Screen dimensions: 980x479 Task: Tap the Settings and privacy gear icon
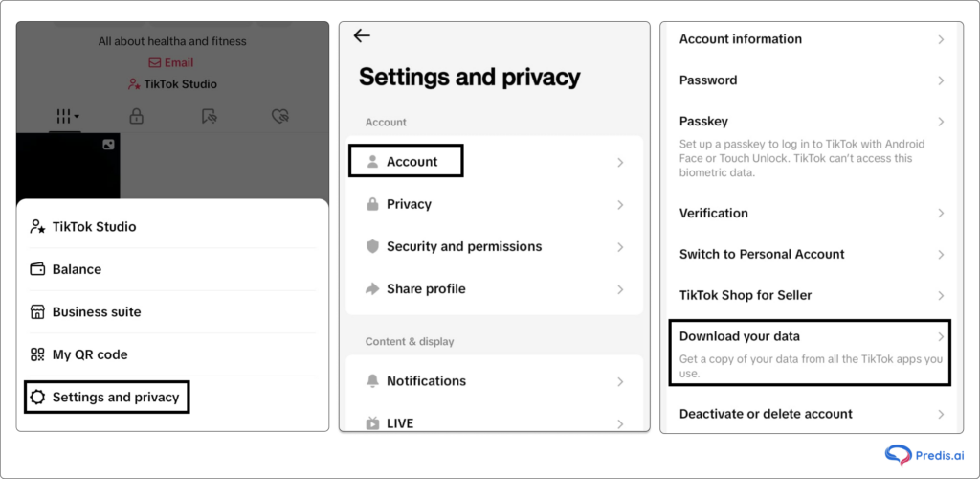[38, 397]
